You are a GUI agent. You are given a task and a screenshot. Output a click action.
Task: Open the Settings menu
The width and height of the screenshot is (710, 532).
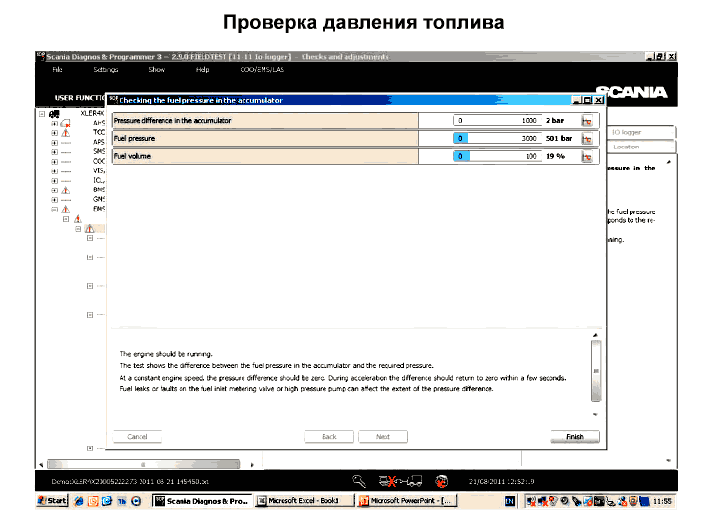105,70
